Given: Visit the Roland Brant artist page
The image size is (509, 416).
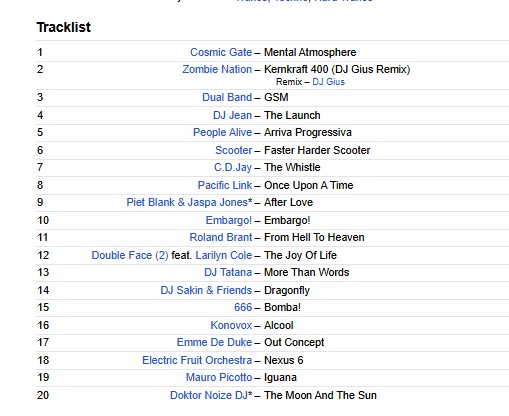Looking at the screenshot, I should 221,237.
